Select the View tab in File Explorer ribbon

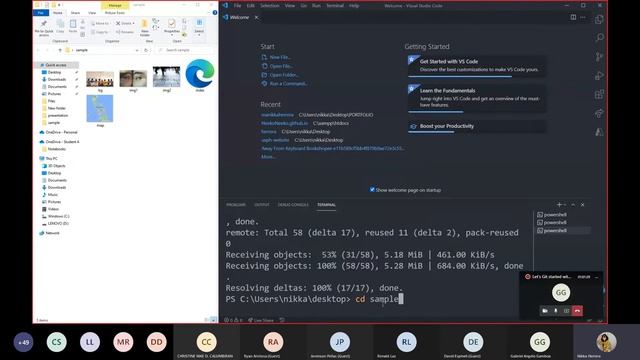point(92,13)
